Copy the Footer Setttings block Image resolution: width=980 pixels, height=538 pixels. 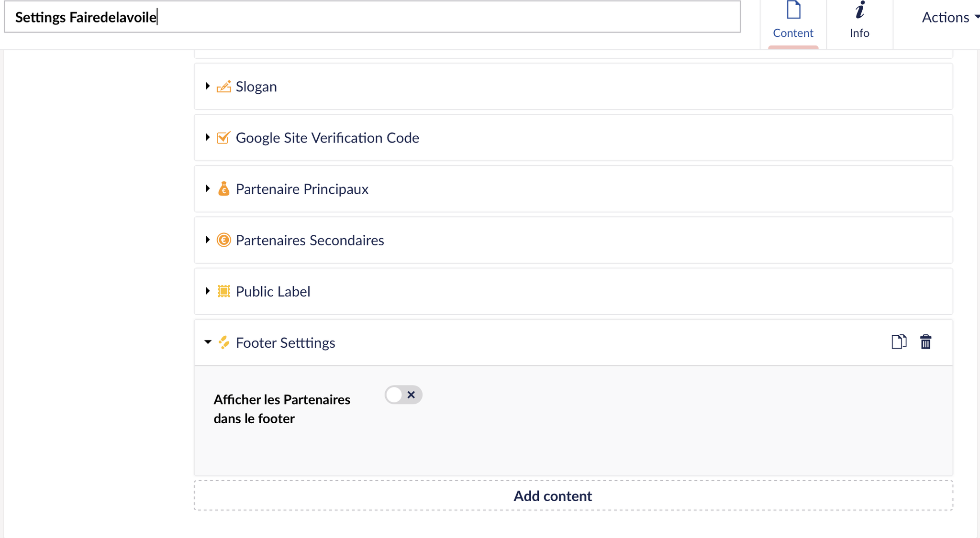899,342
